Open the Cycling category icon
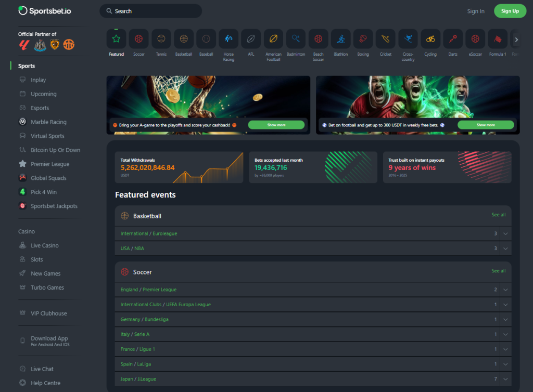Image resolution: width=533 pixels, height=392 pixels. coord(430,39)
